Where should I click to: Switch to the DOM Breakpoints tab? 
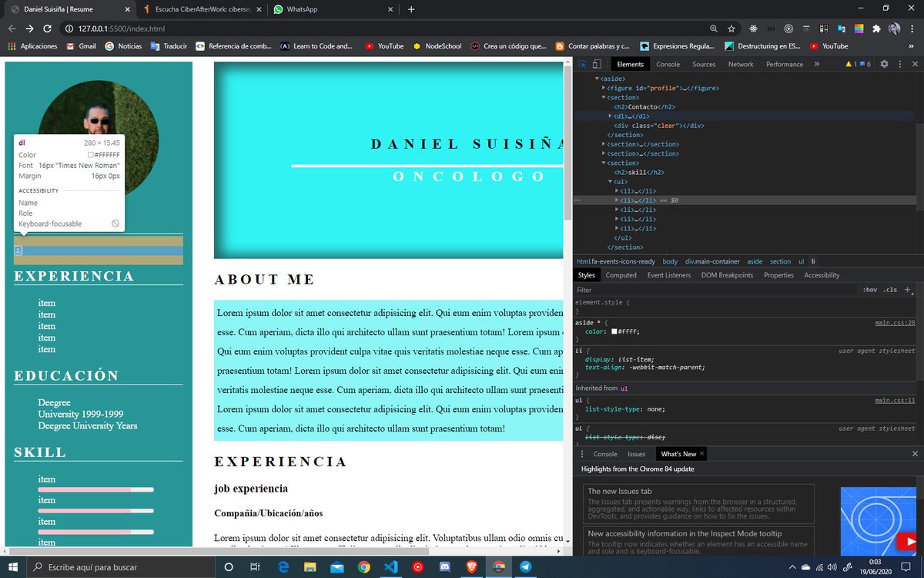727,275
